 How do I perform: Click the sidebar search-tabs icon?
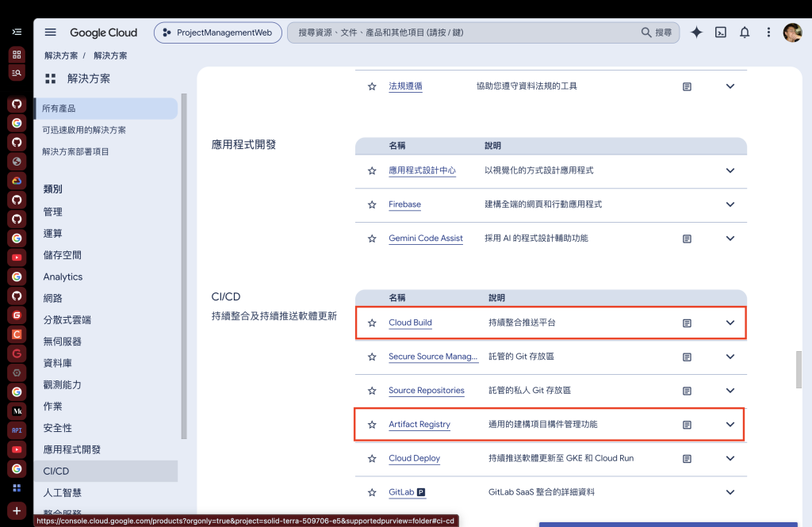tap(17, 73)
